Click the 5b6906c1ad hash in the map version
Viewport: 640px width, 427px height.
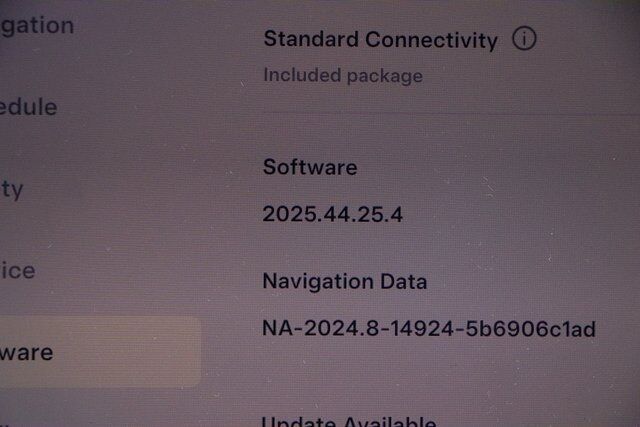[x=531, y=329]
